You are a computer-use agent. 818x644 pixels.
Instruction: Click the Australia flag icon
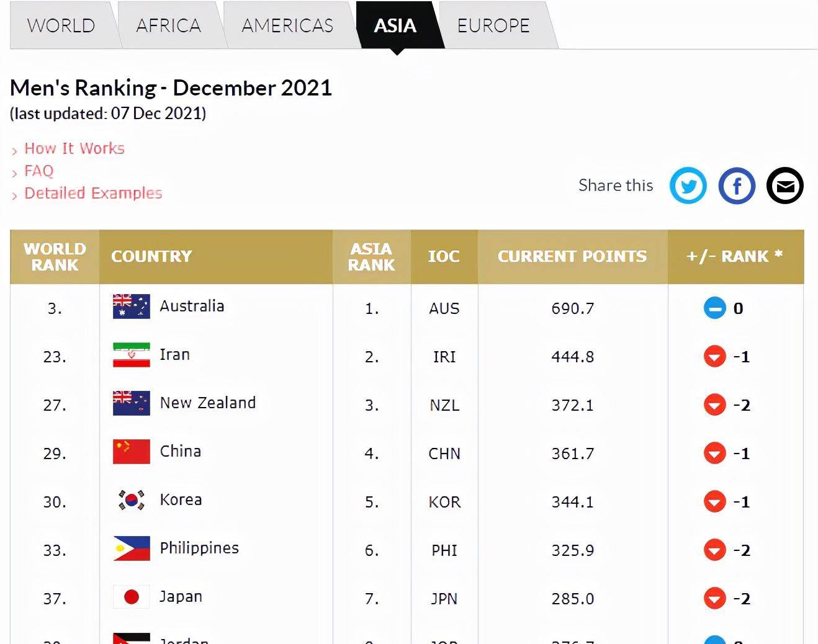132,306
